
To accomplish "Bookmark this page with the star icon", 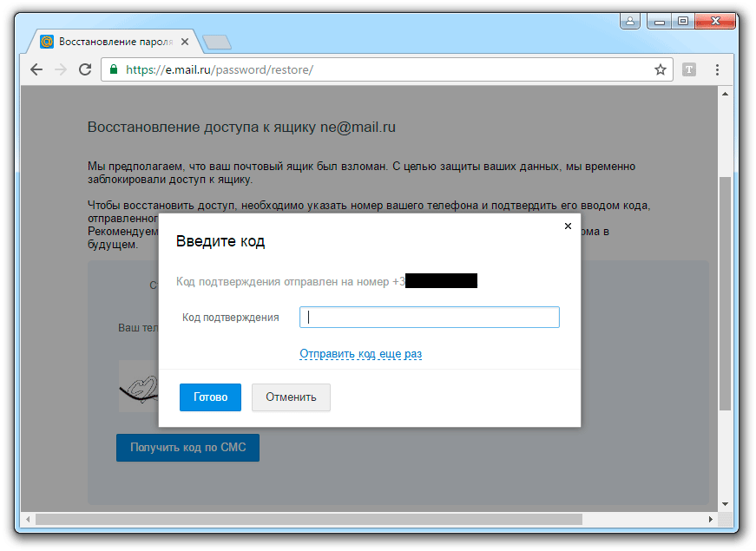I will coord(660,70).
